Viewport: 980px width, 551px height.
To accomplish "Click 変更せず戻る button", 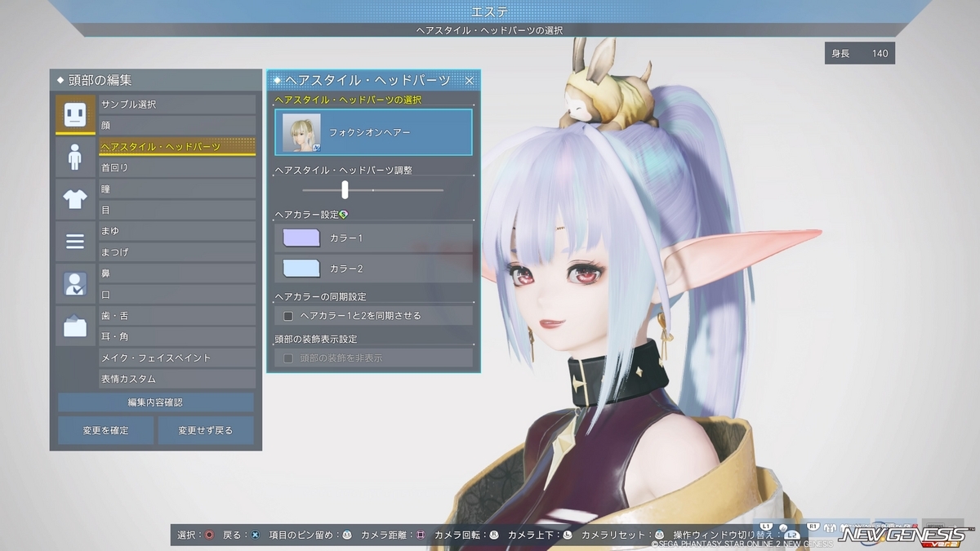I will tap(206, 430).
